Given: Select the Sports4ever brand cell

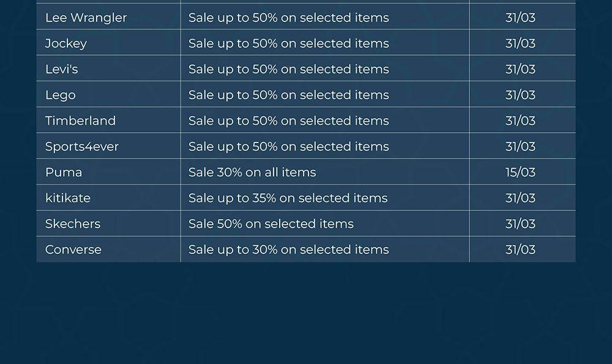Looking at the screenshot, I should click(82, 146).
